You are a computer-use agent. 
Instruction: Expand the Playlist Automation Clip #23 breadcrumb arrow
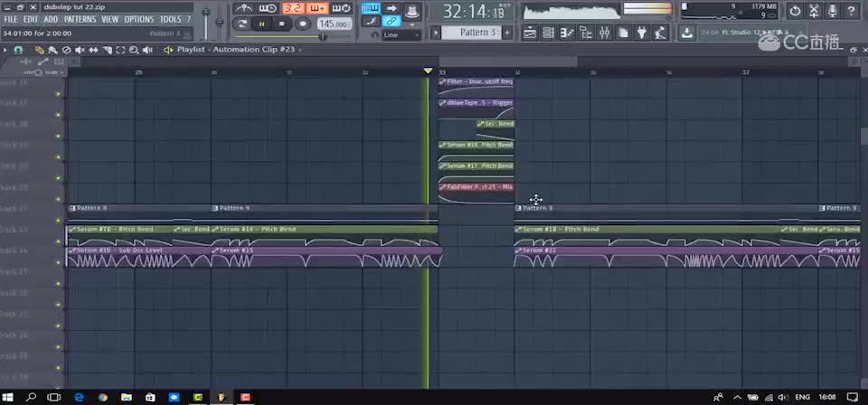[x=300, y=50]
